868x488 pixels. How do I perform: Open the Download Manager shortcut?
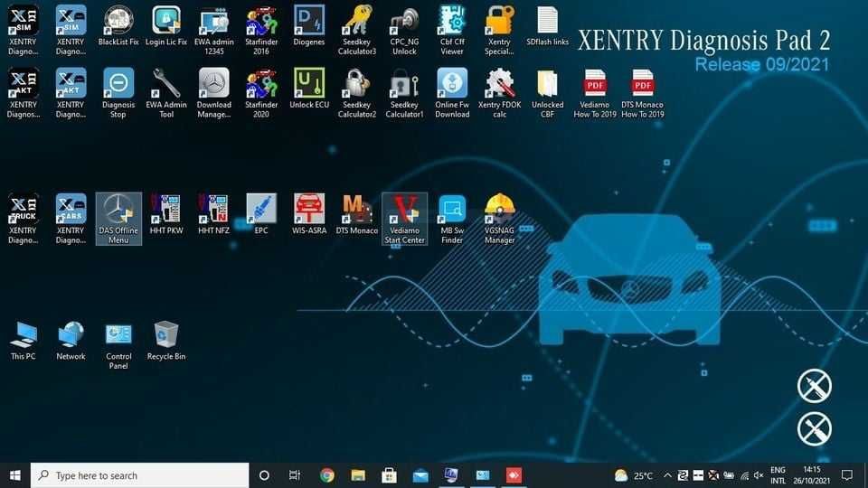(x=214, y=93)
